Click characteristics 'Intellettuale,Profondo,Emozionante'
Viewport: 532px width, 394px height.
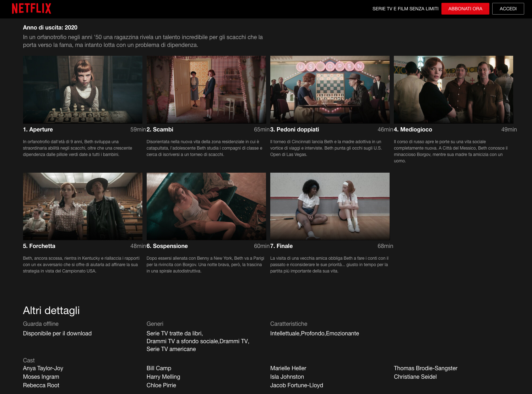pos(315,334)
